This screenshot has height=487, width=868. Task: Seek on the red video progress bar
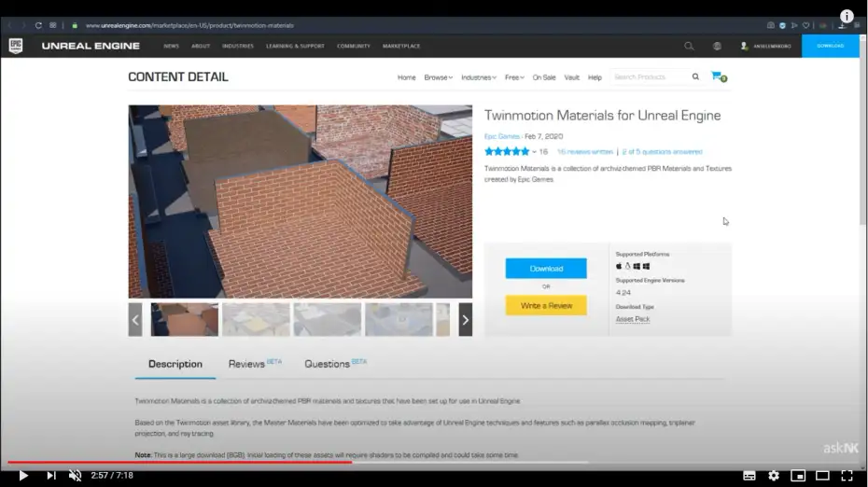point(180,462)
